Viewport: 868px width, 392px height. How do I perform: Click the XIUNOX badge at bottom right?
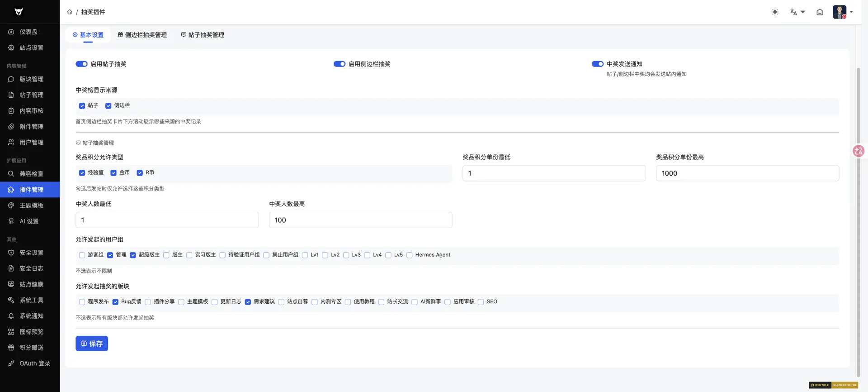(x=833, y=385)
